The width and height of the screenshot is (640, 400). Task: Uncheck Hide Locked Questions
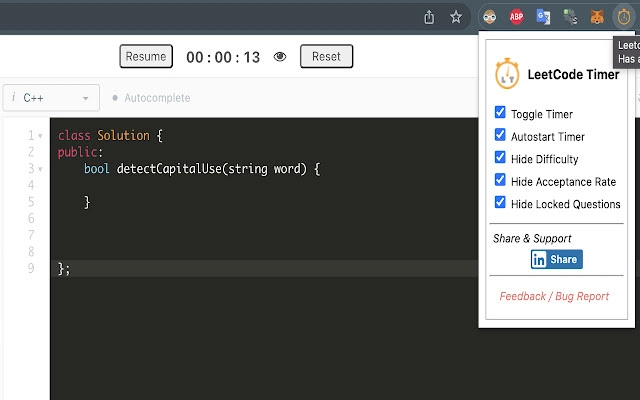coord(501,203)
